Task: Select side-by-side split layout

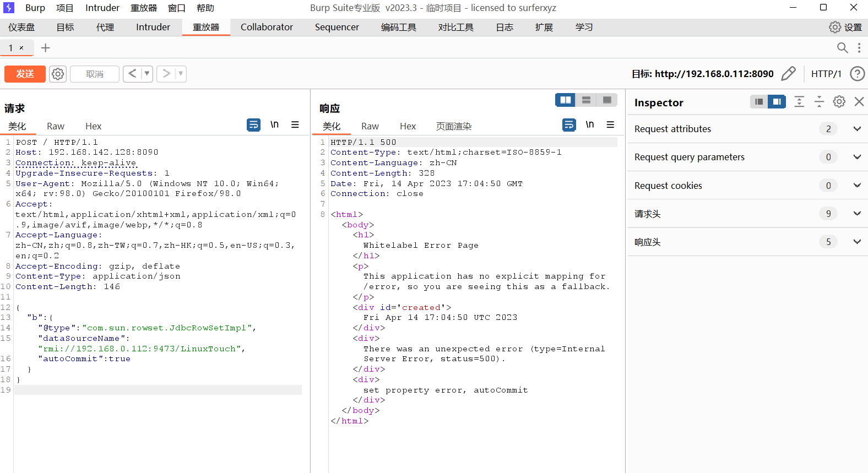Action: coord(565,100)
